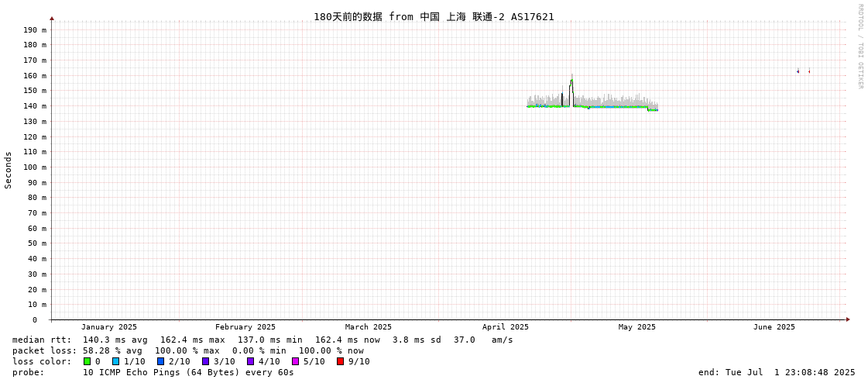Click the '0' y-axis origin label
The height and width of the screenshot is (383, 868).
[34, 320]
